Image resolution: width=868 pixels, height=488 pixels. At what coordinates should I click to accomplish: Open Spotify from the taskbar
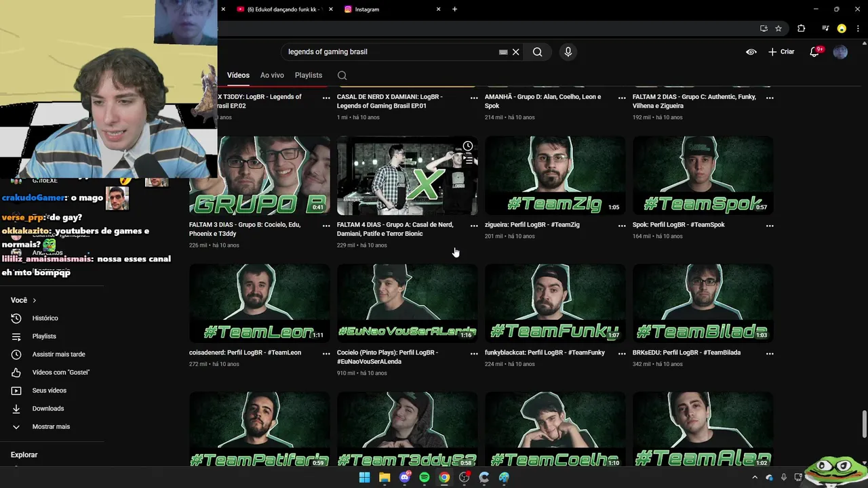coord(425,478)
